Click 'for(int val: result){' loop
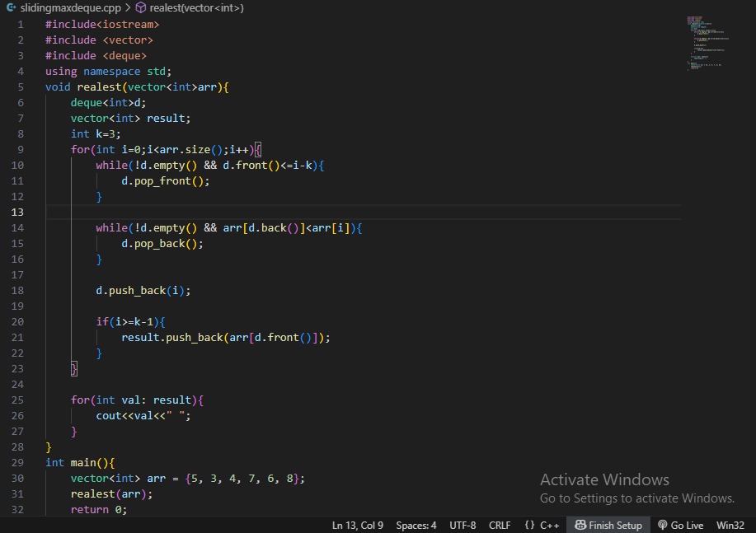Image resolution: width=756 pixels, height=533 pixels. tap(137, 400)
